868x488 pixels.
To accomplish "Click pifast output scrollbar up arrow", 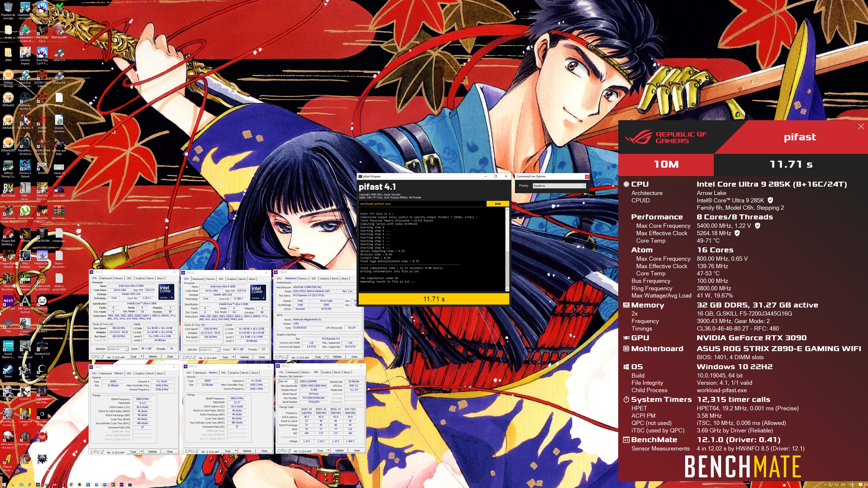I will [x=507, y=210].
